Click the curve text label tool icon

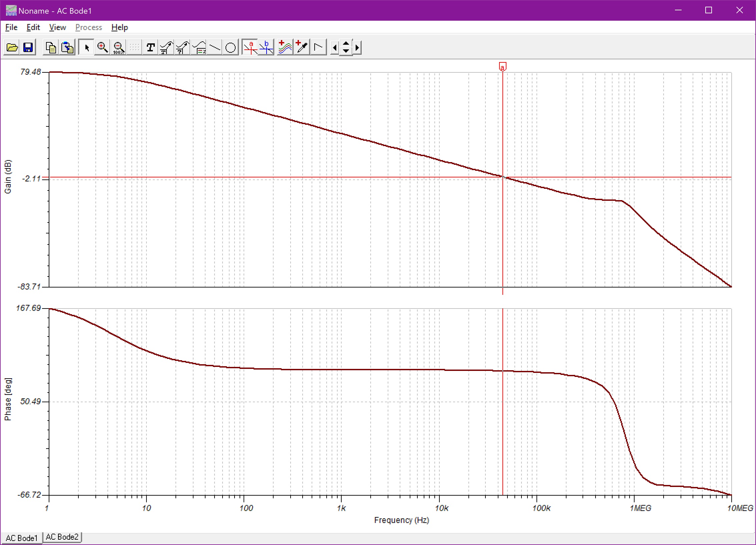click(x=166, y=47)
